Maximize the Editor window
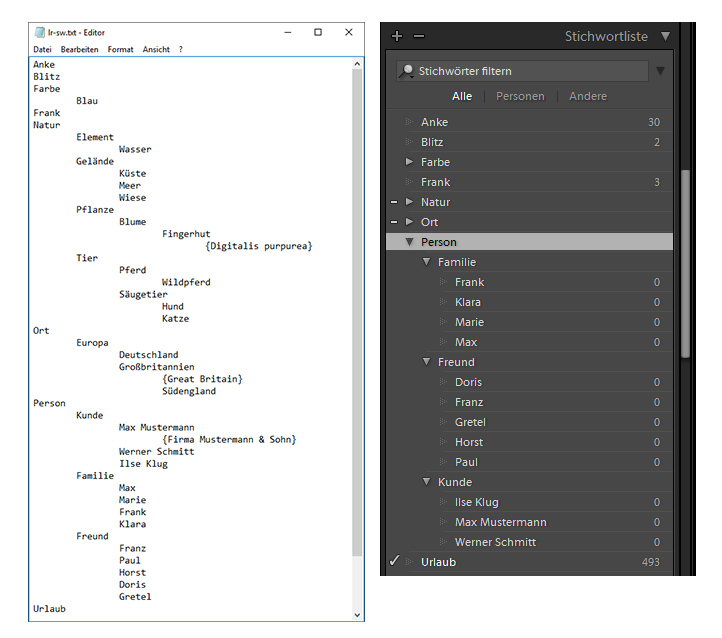The width and height of the screenshot is (722, 638). (318, 32)
